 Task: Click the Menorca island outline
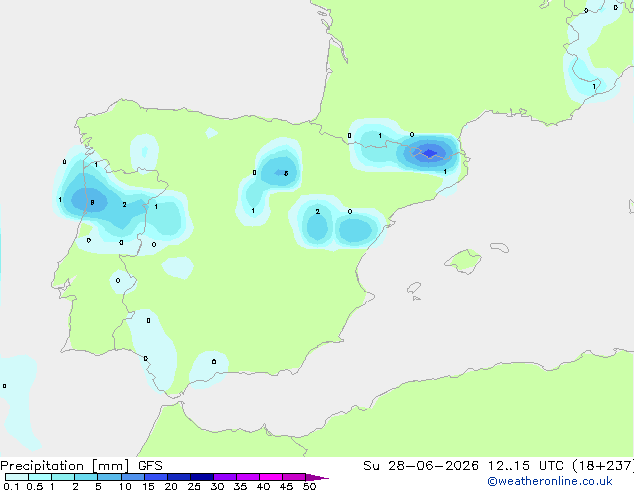[x=500, y=247]
